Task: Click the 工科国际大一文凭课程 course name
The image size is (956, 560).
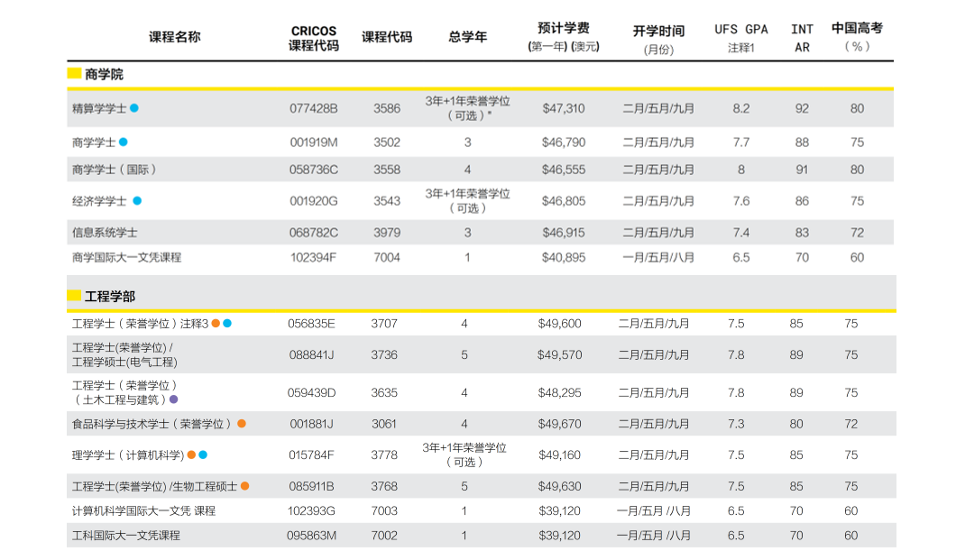Action: [x=126, y=536]
